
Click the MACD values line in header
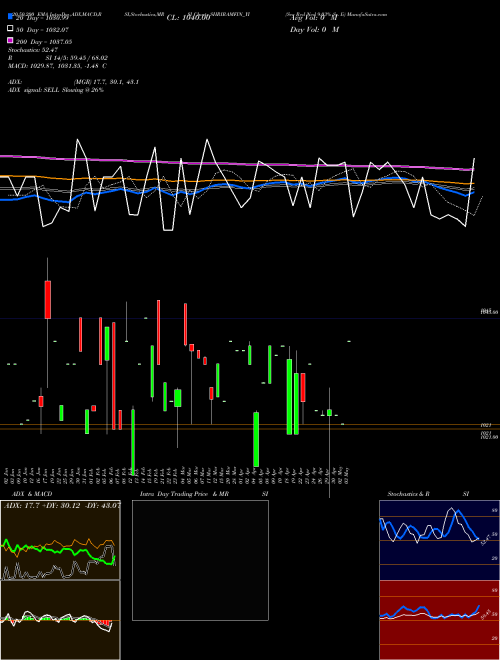(x=57, y=66)
